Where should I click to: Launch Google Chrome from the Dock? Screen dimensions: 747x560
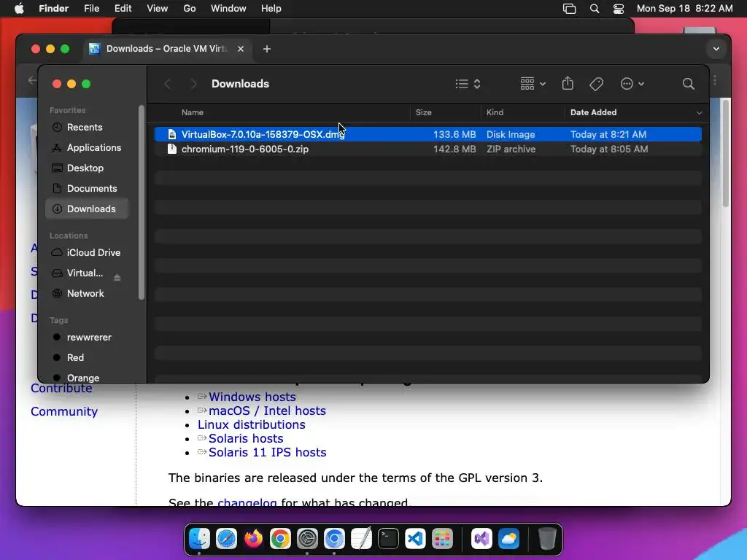click(280, 539)
